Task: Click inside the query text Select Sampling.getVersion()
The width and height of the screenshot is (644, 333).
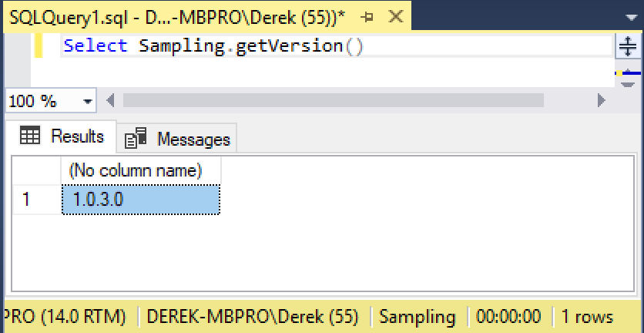Action: point(213,45)
